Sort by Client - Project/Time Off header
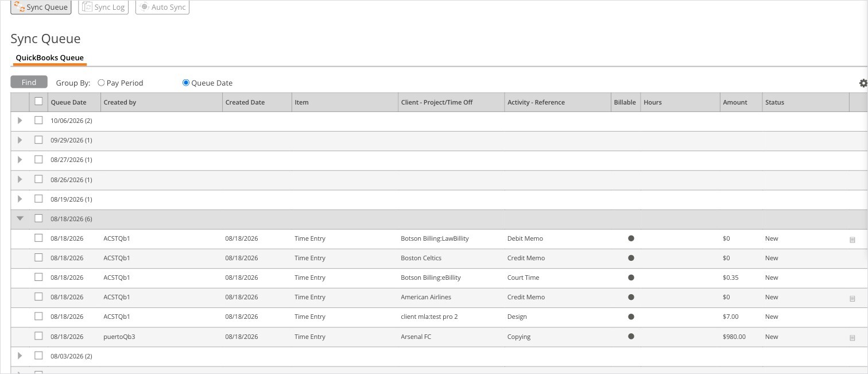868x374 pixels. [451, 102]
